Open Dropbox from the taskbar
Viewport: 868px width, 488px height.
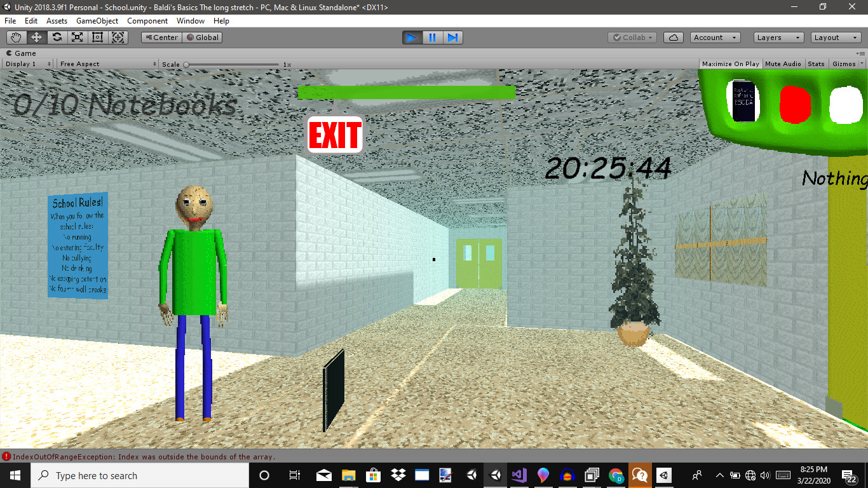[x=398, y=475]
